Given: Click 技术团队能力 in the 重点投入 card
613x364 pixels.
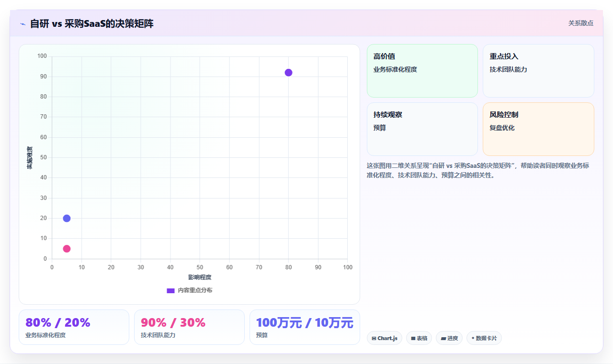Looking at the screenshot, I should [x=508, y=70].
